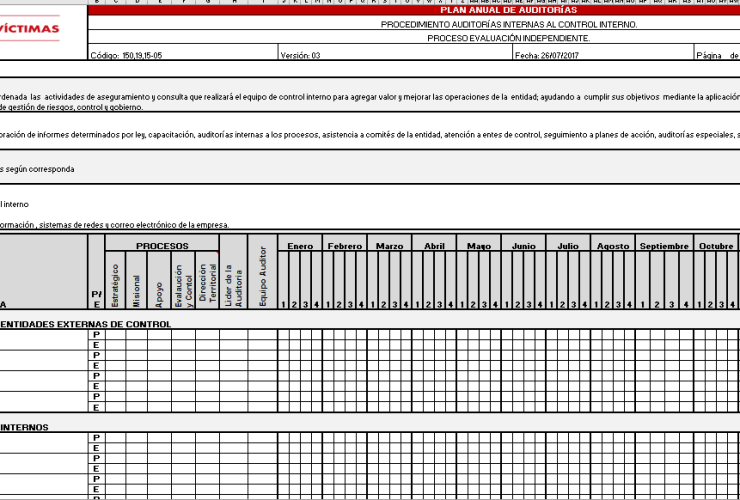Image resolution: width=740 pixels, height=500 pixels.
Task: Select the PROCEDIMIENTO AUDITORÍAS INTERNAS header cell
Action: pos(508,24)
